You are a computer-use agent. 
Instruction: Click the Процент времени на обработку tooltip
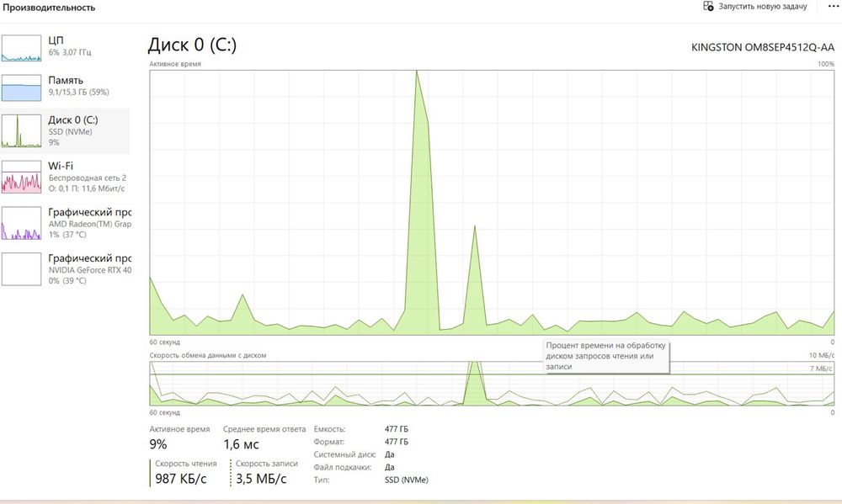coord(607,356)
